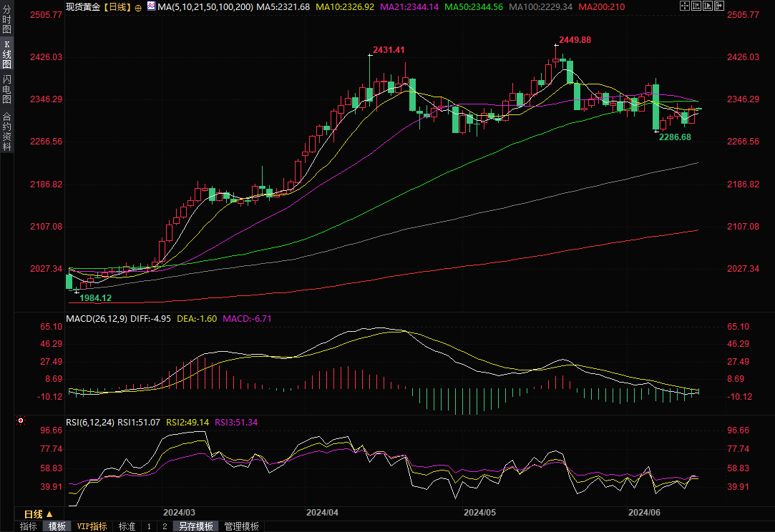Click the jump-to-chart-start axis icon
775x532 pixels.
click(x=696, y=6)
